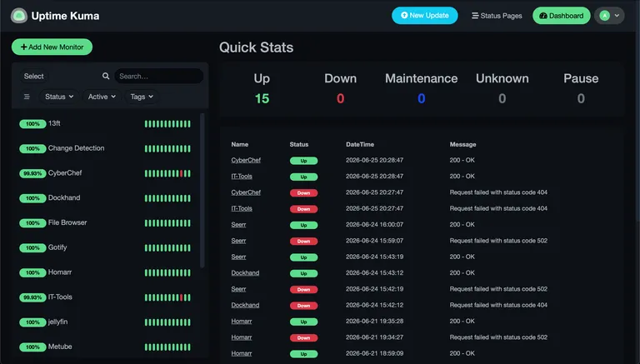640x364 pixels.
Task: Click 99.93% uptime badge for IT-Tools
Action: 32,297
